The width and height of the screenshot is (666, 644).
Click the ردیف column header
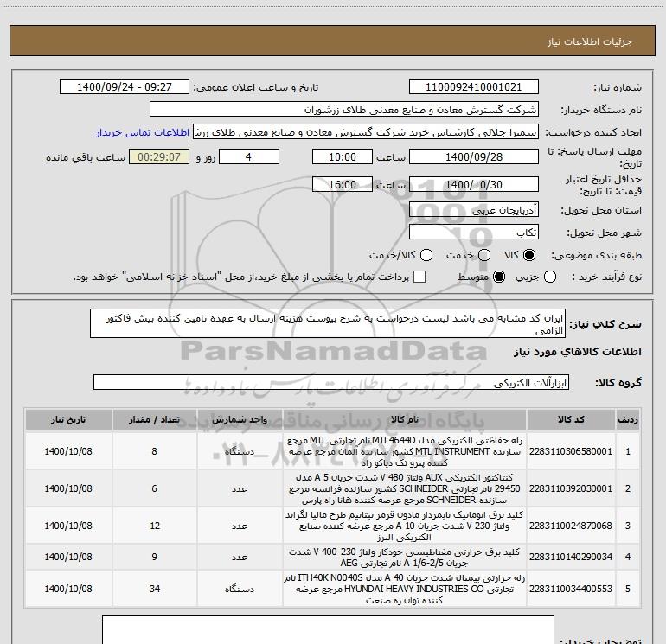(628, 419)
